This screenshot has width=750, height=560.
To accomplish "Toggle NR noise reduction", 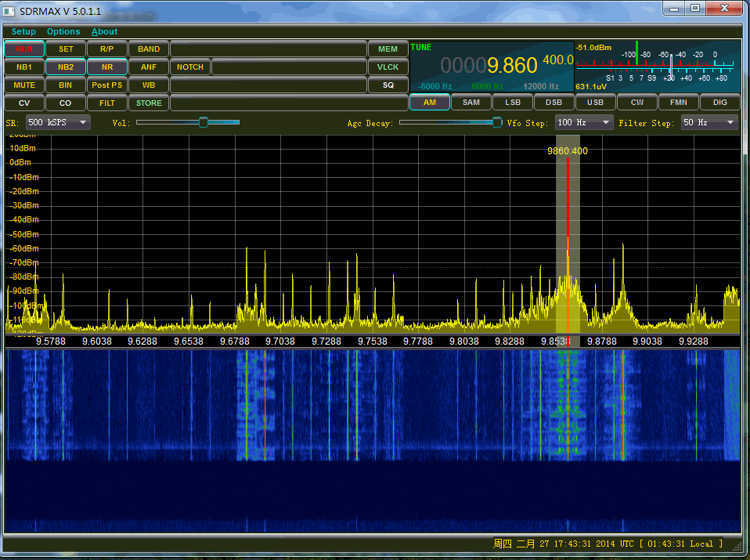I will [x=107, y=67].
